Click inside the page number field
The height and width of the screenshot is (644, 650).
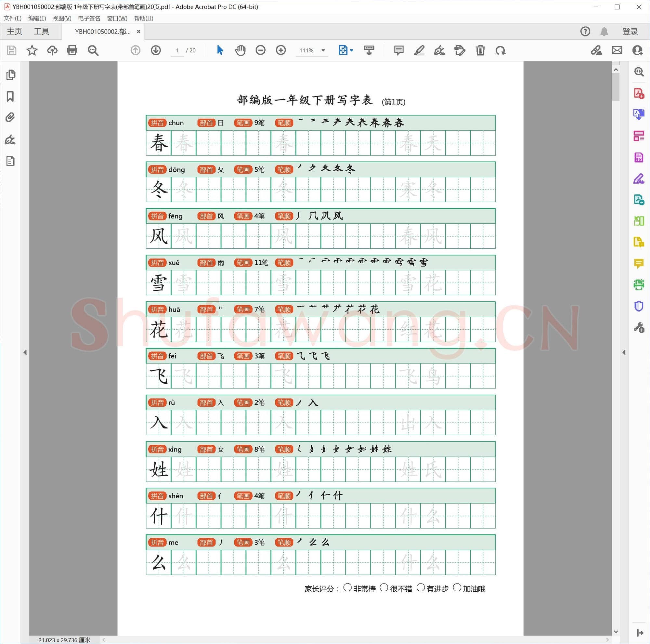pyautogui.click(x=177, y=50)
